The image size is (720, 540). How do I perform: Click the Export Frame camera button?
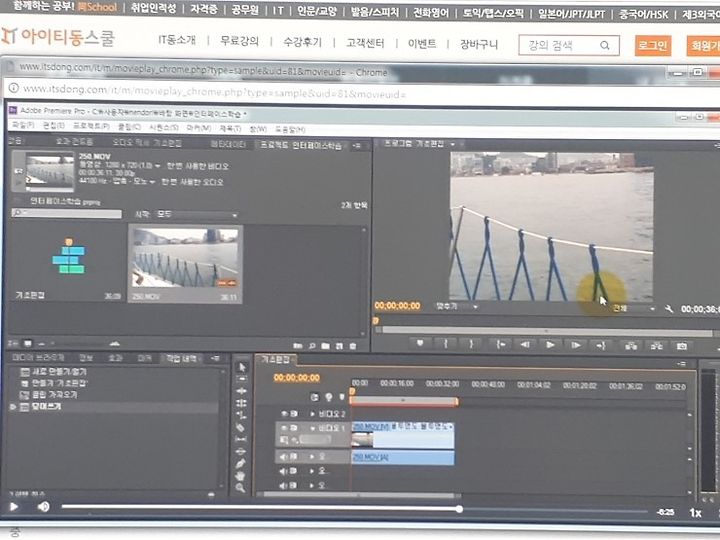pos(682,346)
